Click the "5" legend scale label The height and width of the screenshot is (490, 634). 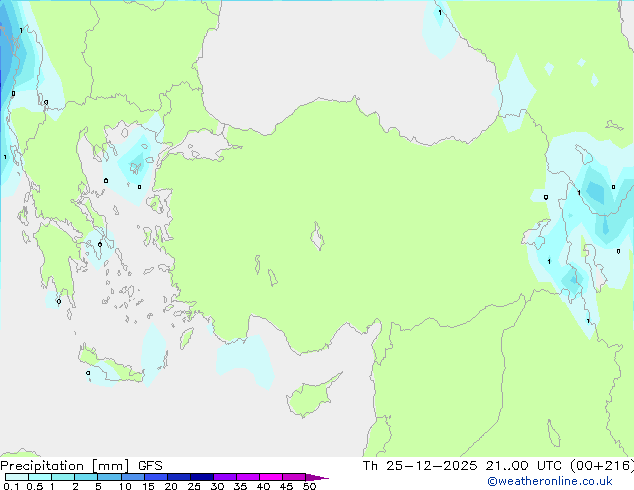click(98, 486)
